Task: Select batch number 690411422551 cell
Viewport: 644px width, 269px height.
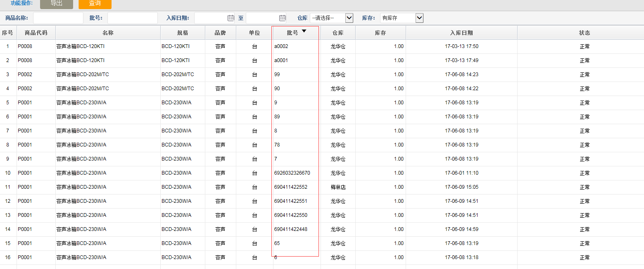Action: [291, 201]
